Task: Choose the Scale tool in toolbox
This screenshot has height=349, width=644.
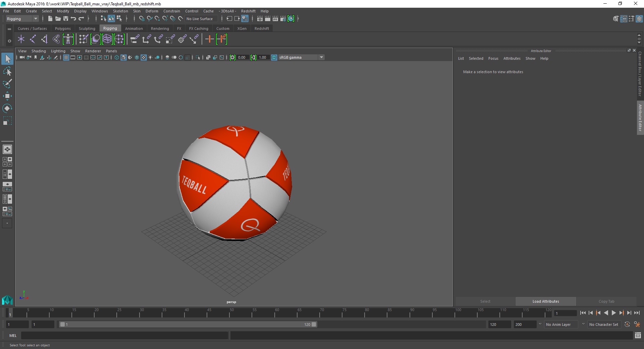Action: click(x=7, y=121)
